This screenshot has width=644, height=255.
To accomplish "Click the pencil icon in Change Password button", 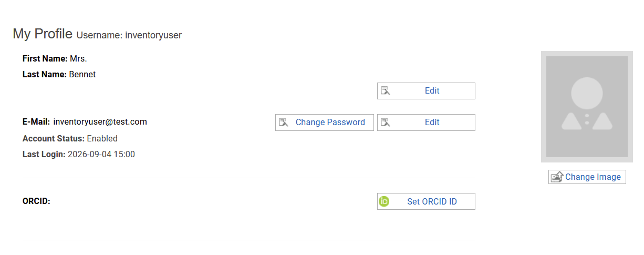I will (284, 123).
